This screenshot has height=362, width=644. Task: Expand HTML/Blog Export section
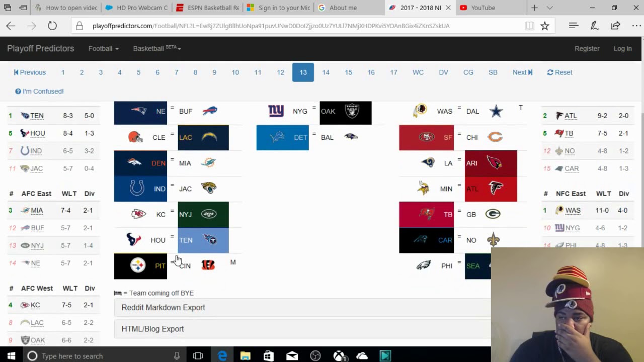click(x=302, y=329)
